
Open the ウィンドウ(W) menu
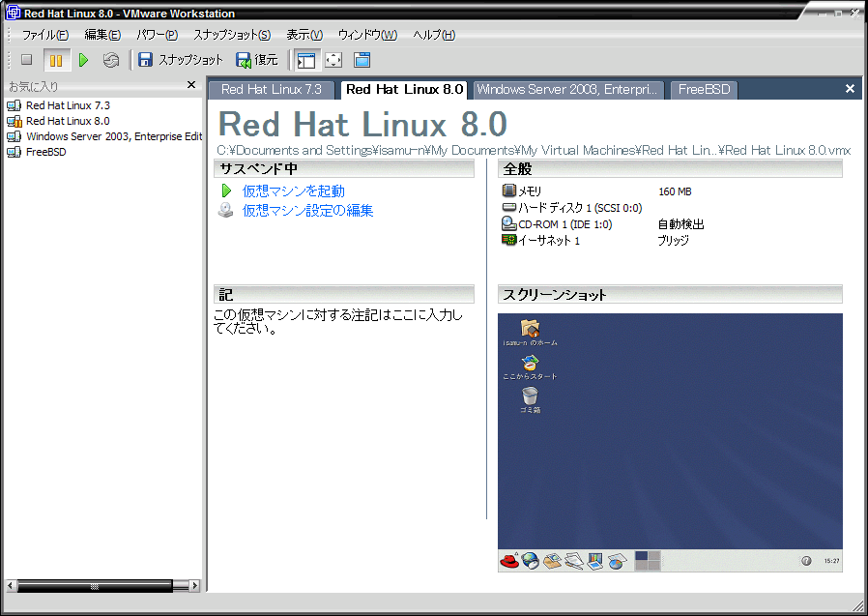[367, 35]
